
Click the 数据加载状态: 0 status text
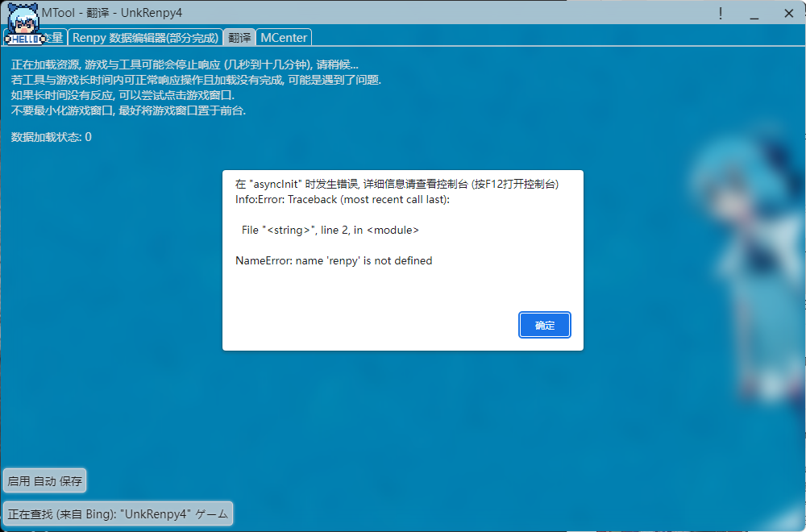pos(52,137)
